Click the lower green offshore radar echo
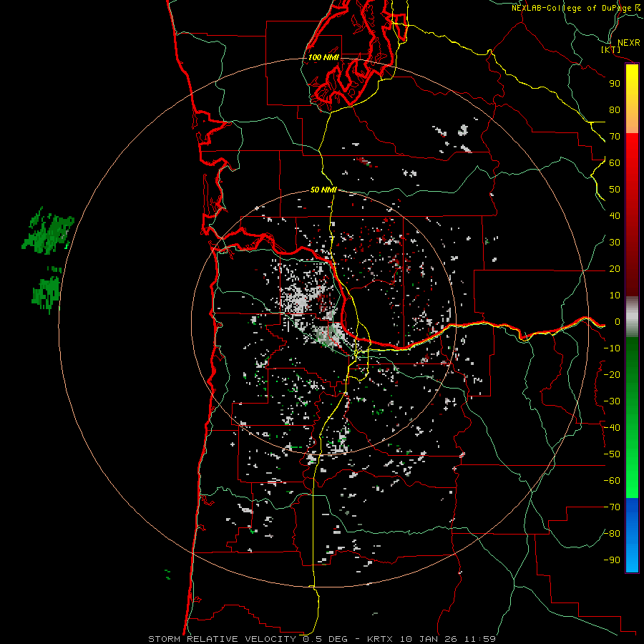 point(47,290)
